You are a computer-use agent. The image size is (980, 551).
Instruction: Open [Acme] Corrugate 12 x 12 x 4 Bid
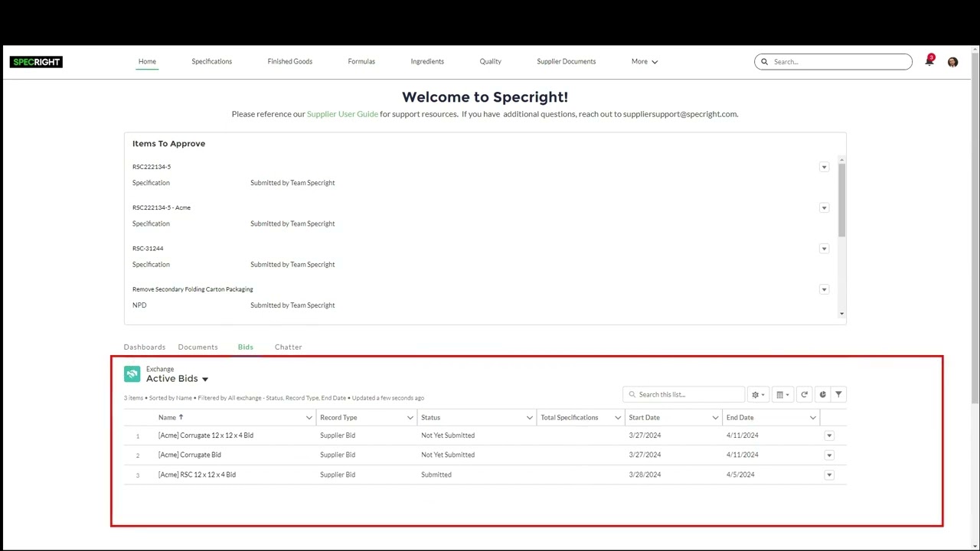(206, 435)
